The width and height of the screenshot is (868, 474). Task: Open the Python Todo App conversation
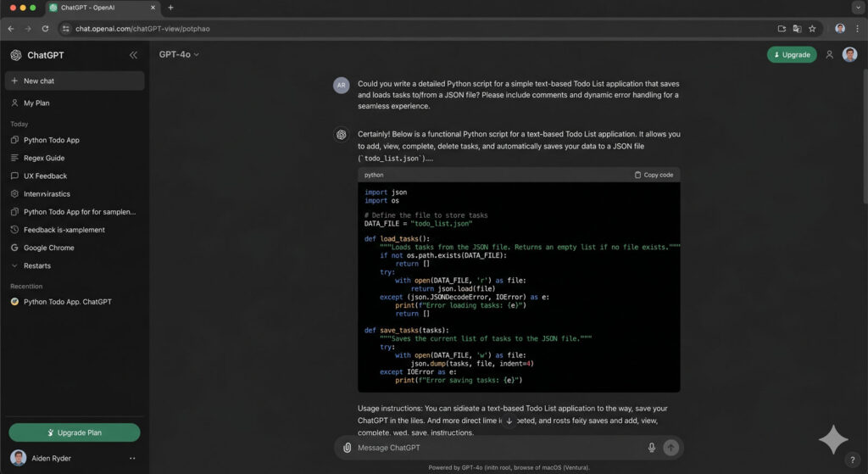(75, 140)
